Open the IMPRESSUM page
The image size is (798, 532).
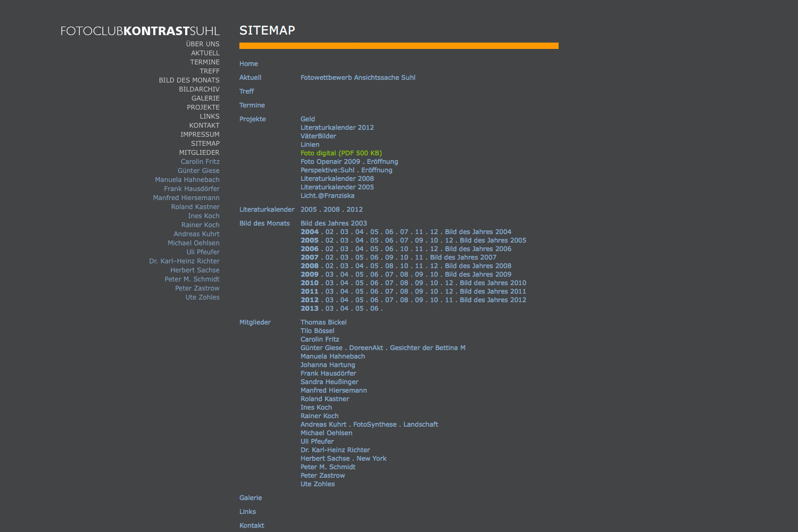pos(200,134)
